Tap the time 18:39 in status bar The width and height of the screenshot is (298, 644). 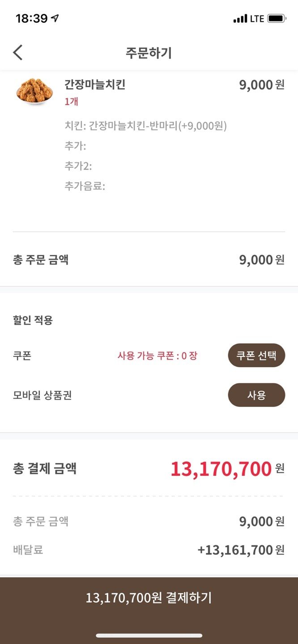[31, 18]
